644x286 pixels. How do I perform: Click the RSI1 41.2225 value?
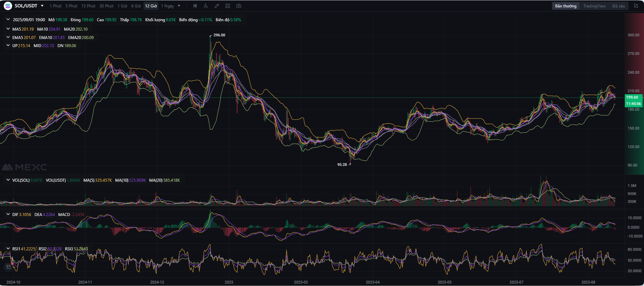[x=24, y=249]
